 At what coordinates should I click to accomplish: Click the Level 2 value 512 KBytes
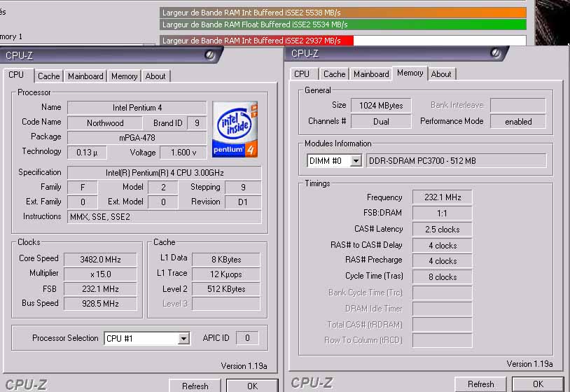coord(226,289)
